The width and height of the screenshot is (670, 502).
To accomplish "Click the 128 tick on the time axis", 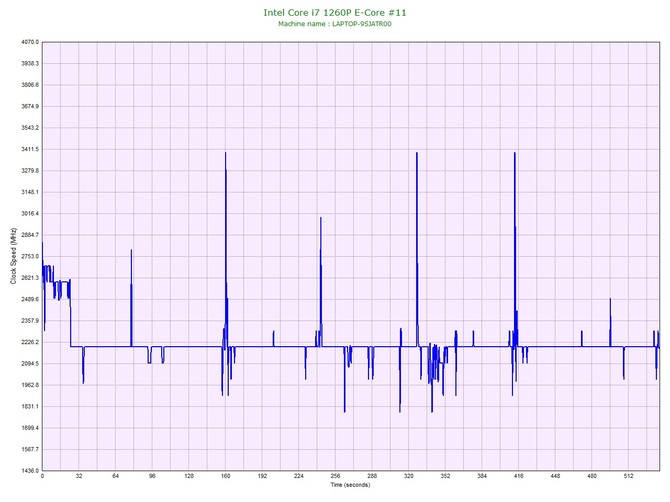I will point(189,476).
